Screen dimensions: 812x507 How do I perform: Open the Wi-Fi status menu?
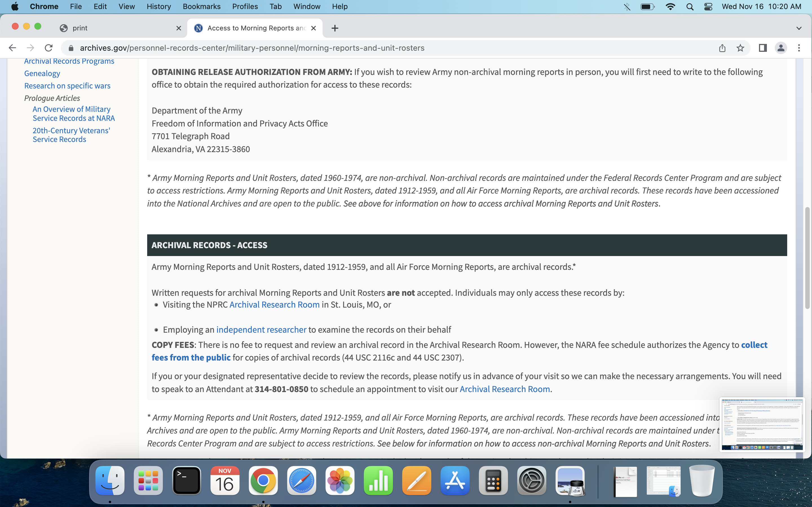click(x=670, y=7)
